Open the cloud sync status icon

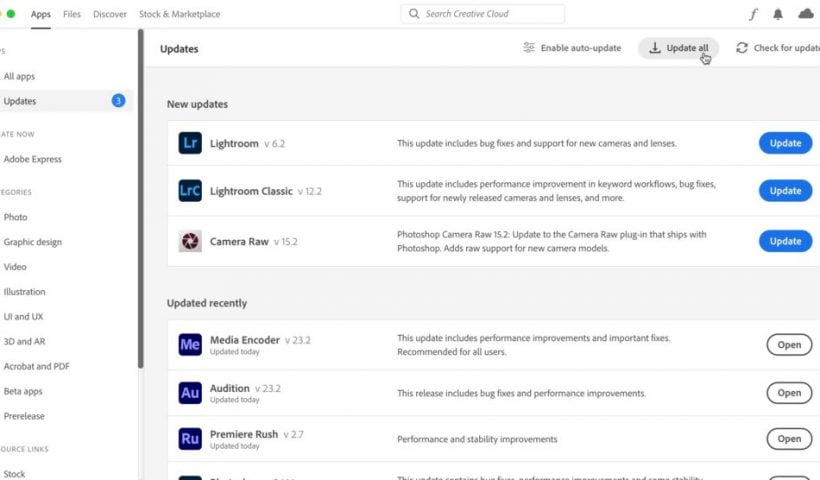(x=806, y=14)
